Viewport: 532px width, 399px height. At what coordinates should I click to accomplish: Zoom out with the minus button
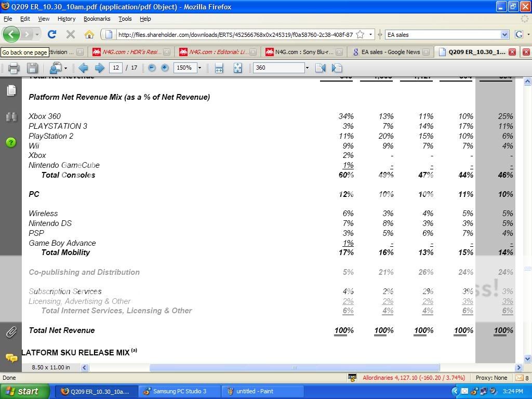(152, 68)
